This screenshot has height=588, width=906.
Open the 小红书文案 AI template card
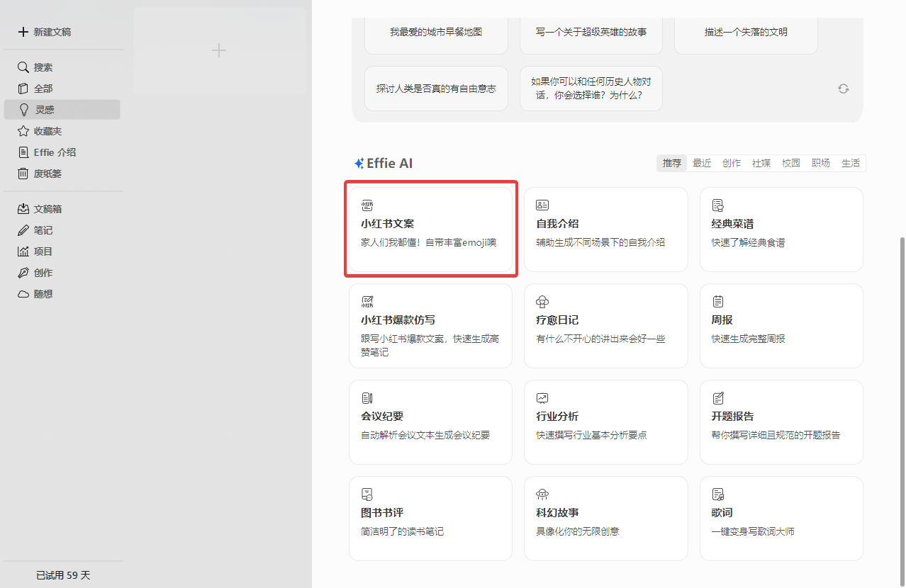pos(430,229)
